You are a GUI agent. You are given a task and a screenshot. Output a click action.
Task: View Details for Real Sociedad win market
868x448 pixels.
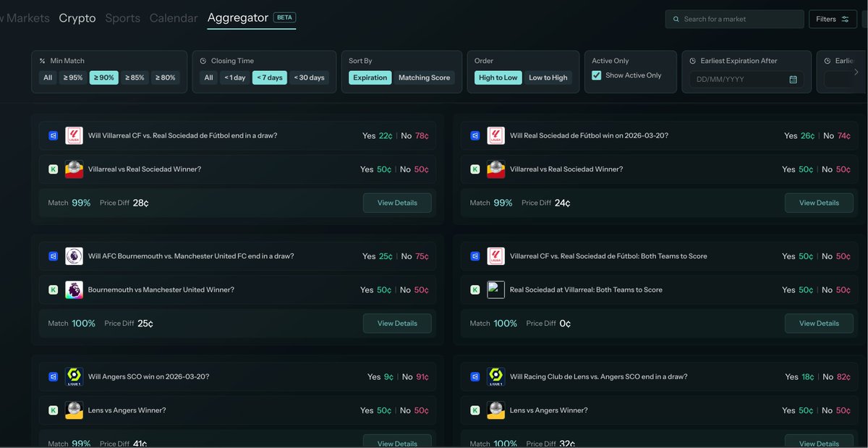(x=818, y=203)
